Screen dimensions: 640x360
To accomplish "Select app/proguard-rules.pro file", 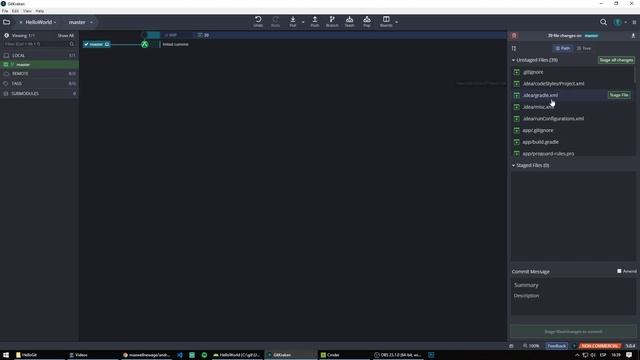I will (573, 153).
